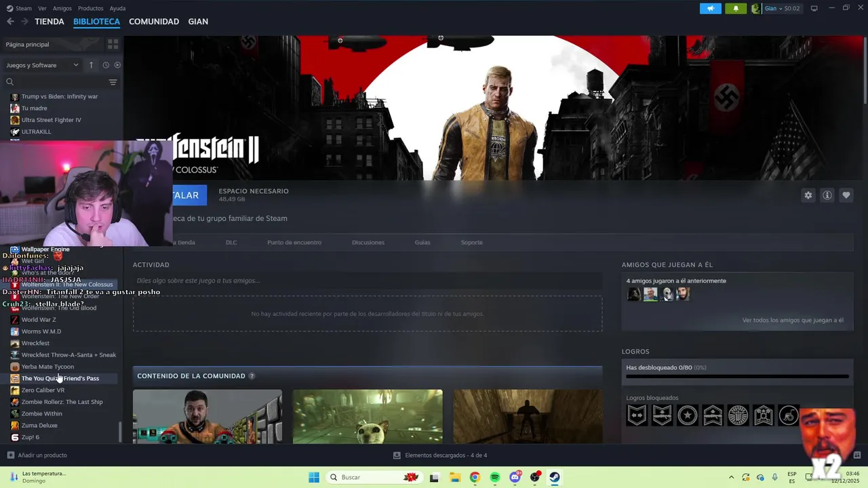Open the Discusiones tab

[x=368, y=242]
